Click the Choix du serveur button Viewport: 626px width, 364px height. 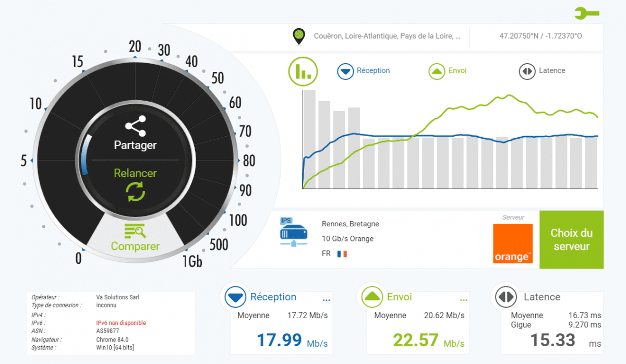571,240
